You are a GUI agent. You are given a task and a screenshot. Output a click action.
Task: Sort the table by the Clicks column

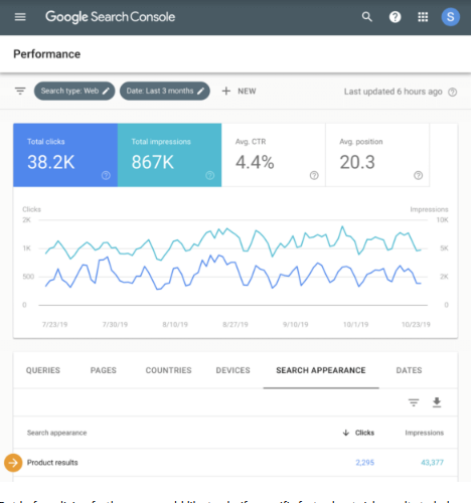[x=359, y=433]
